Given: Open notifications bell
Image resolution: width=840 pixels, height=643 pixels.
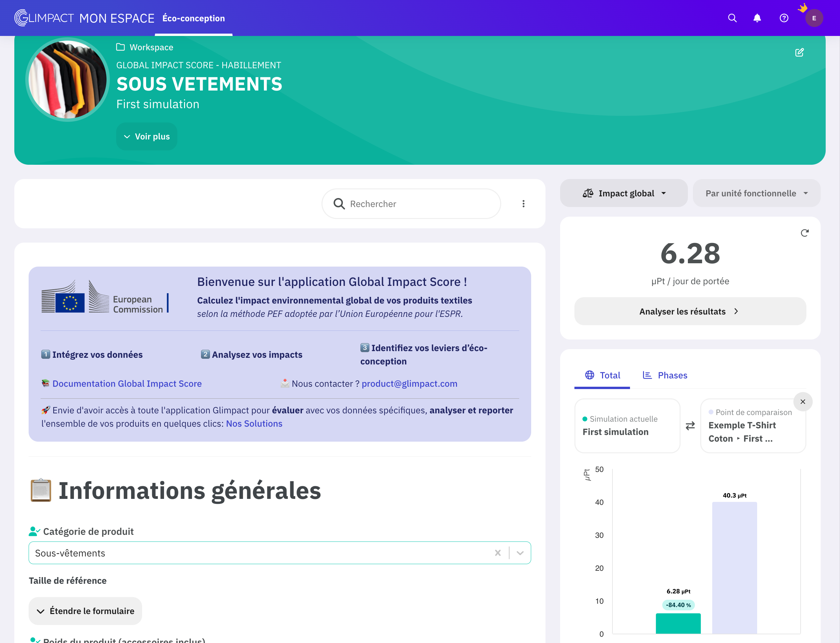Looking at the screenshot, I should [x=757, y=18].
